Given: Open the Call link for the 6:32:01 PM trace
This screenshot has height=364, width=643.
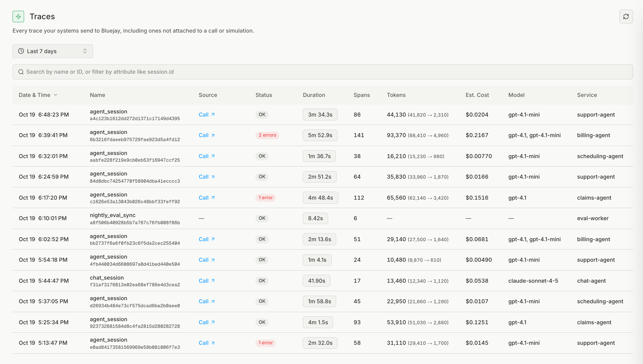Looking at the screenshot, I should [x=207, y=156].
